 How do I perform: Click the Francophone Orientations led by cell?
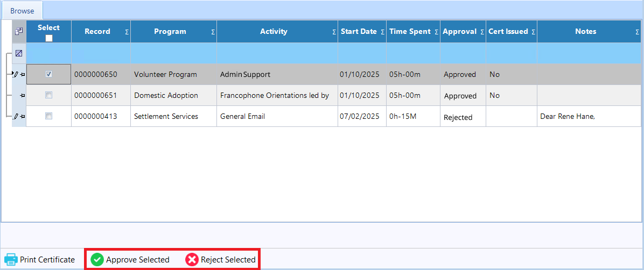point(277,96)
